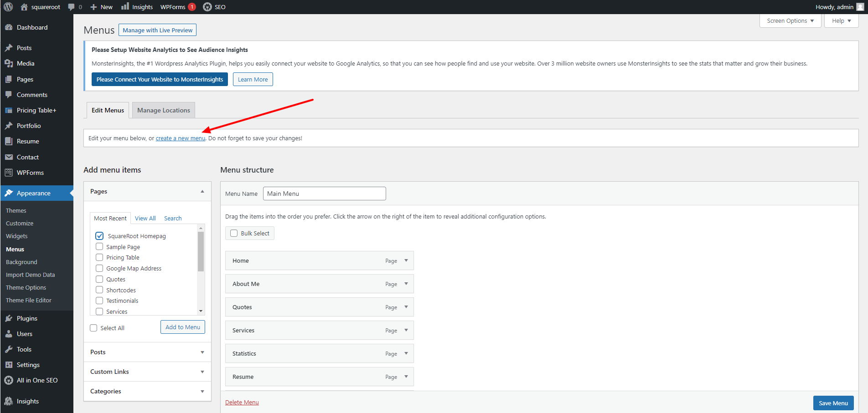Viewport: 868px width, 413px height.
Task: Click the Plugins icon in sidebar
Action: [9, 318]
